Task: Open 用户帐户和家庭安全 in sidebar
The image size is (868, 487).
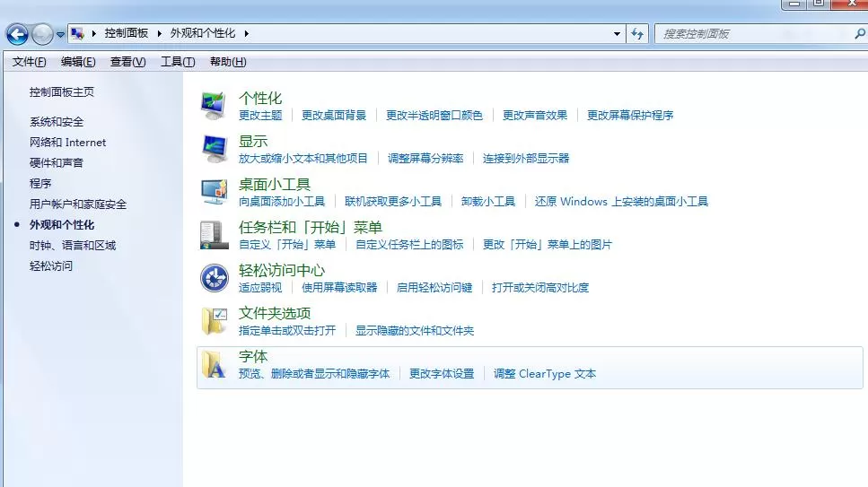Action: point(78,204)
